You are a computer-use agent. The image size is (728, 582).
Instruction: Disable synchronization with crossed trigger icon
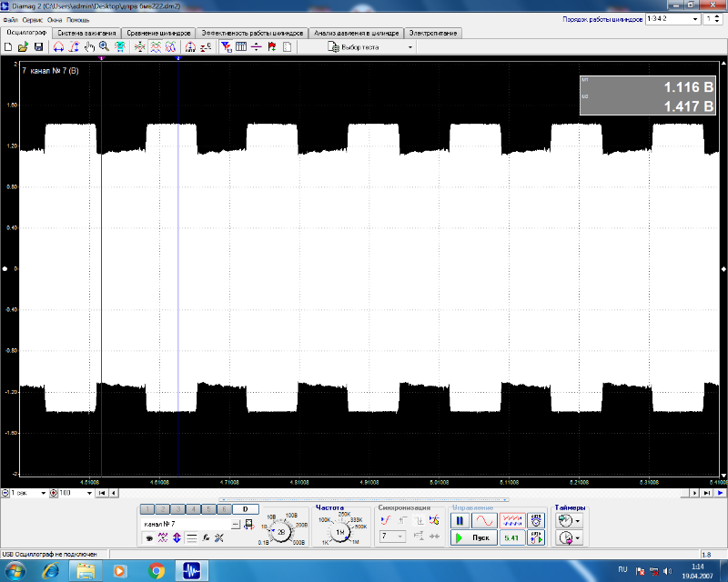pyautogui.click(x=434, y=521)
